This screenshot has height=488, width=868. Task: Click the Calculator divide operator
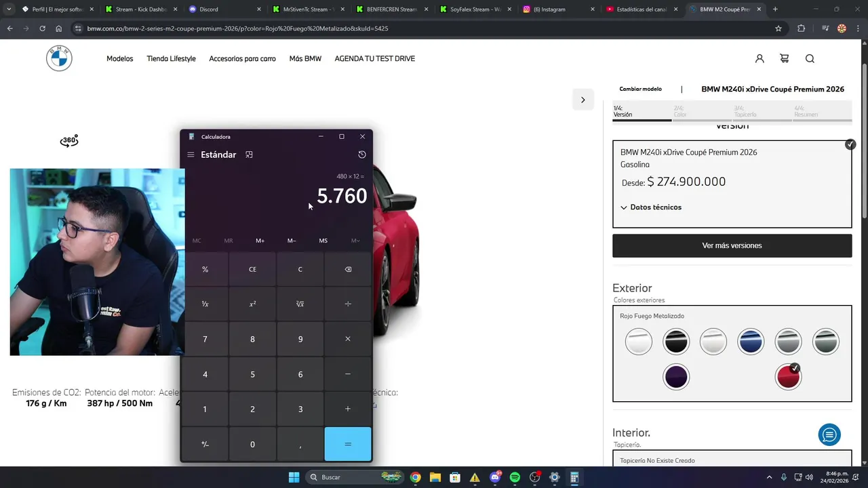point(348,304)
